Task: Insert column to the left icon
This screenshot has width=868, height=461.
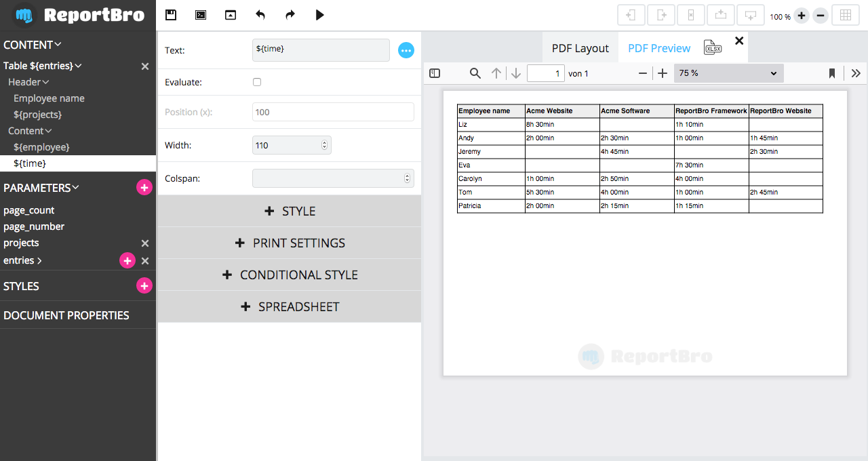Action: coord(631,15)
